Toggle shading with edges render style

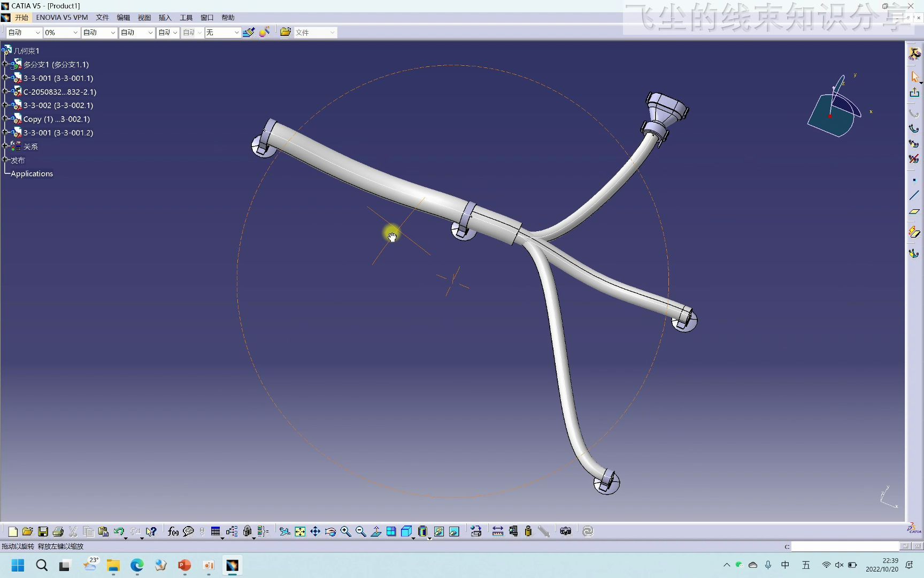422,531
